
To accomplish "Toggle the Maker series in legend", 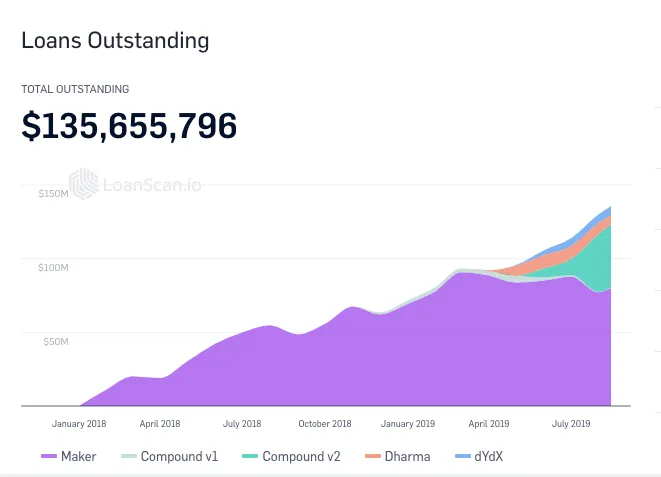I will 69,456.
